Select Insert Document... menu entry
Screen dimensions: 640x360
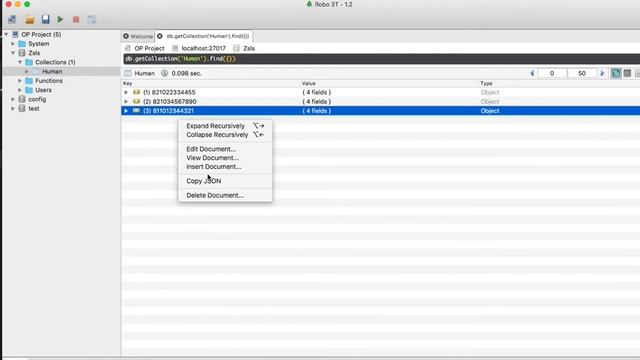[x=225, y=167]
